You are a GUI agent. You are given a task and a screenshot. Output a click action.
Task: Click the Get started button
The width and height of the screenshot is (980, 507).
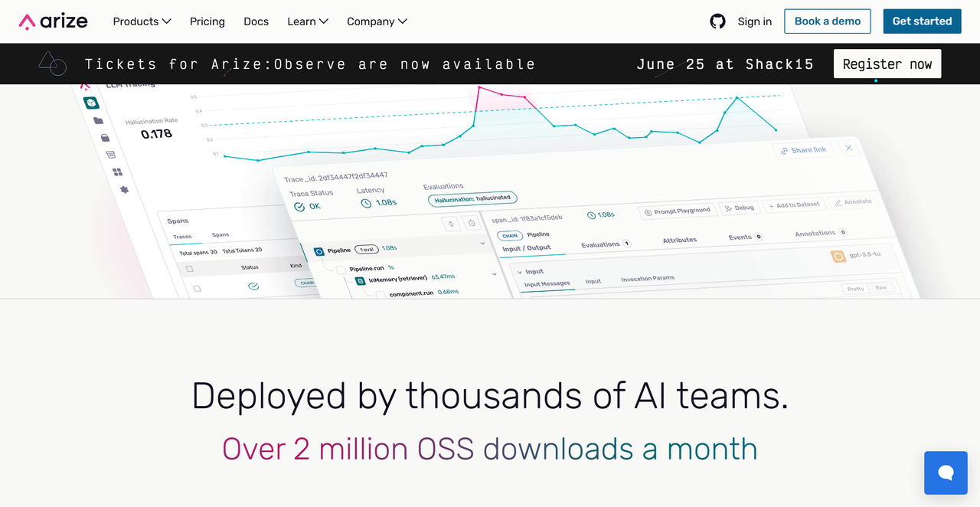pyautogui.click(x=922, y=21)
